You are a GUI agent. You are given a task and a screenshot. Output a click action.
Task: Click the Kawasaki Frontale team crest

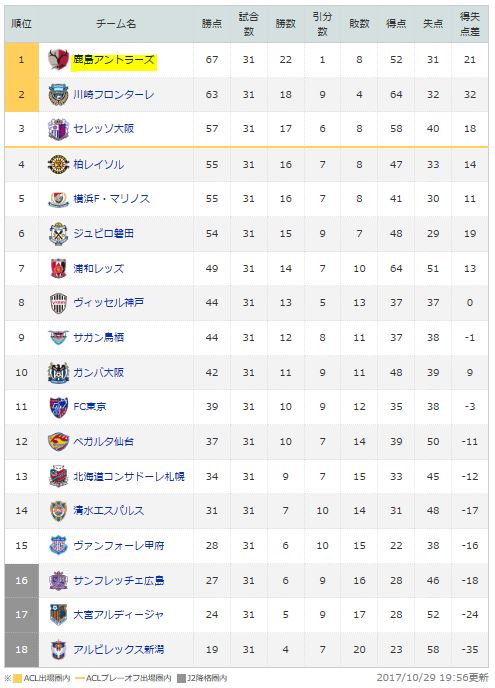[x=58, y=94]
